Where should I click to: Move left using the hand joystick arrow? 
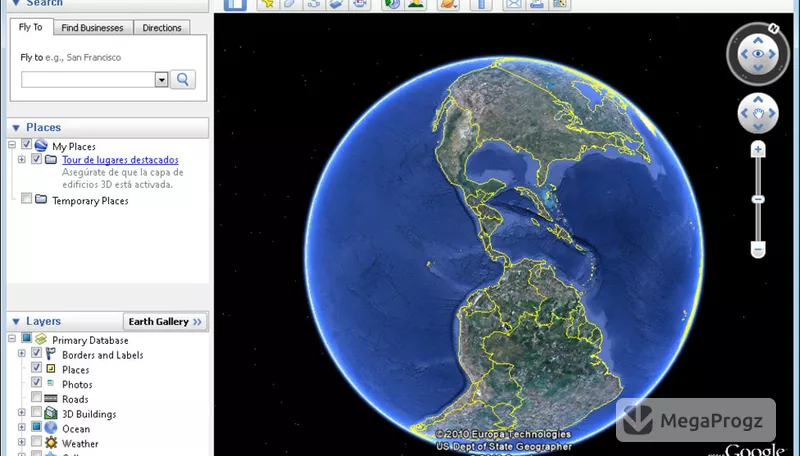(x=744, y=113)
